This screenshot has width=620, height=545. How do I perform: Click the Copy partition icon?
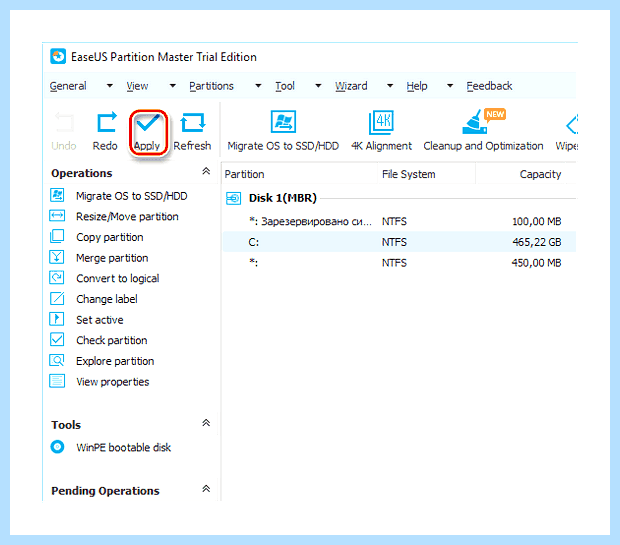pyautogui.click(x=57, y=236)
